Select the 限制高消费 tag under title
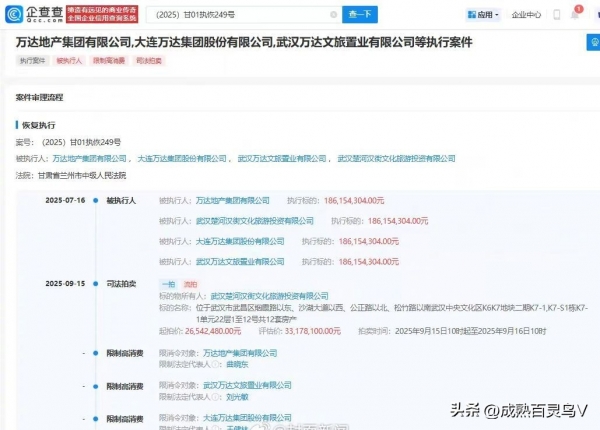 click(x=109, y=60)
